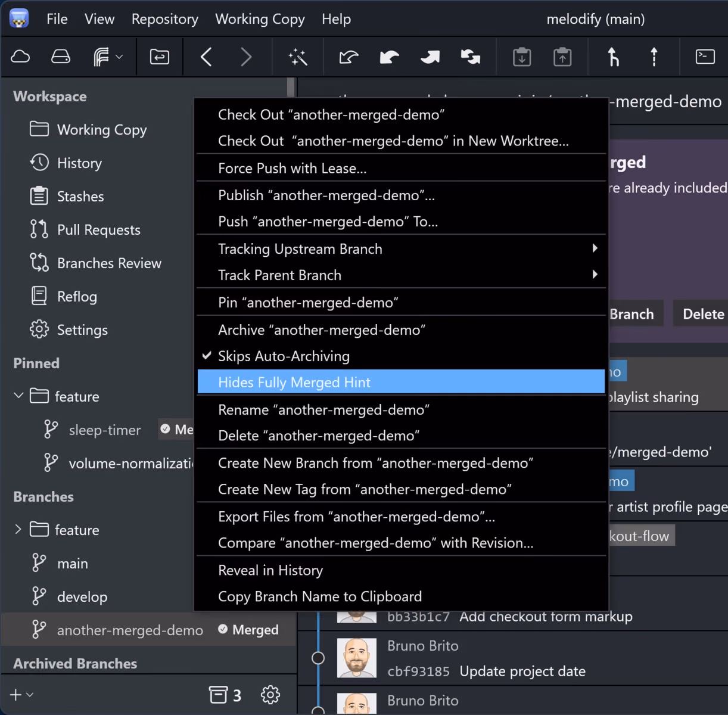The height and width of the screenshot is (715, 728).
Task: Click the push toolbar icon
Action: [430, 57]
